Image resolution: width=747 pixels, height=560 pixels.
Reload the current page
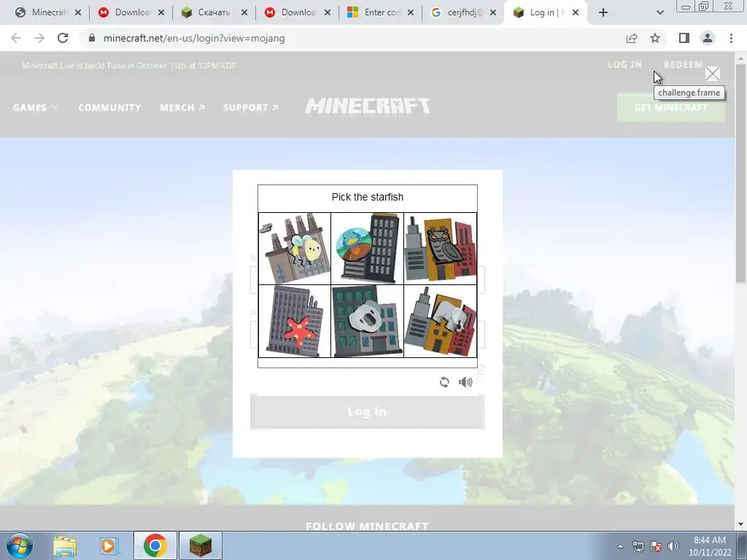coord(63,38)
